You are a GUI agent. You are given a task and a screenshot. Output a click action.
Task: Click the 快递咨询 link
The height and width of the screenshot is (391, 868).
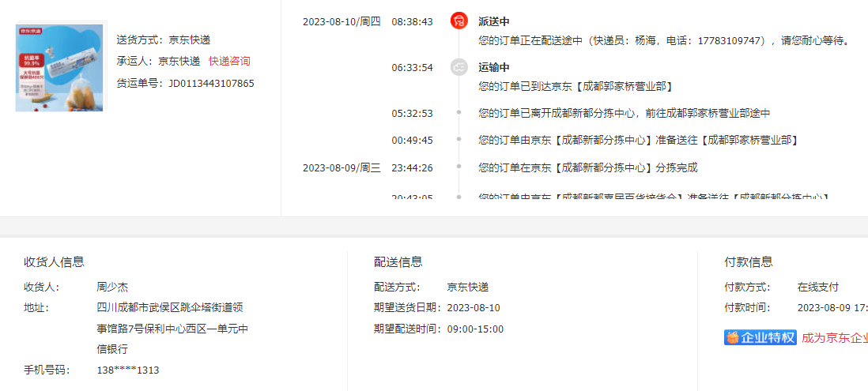pyautogui.click(x=229, y=62)
